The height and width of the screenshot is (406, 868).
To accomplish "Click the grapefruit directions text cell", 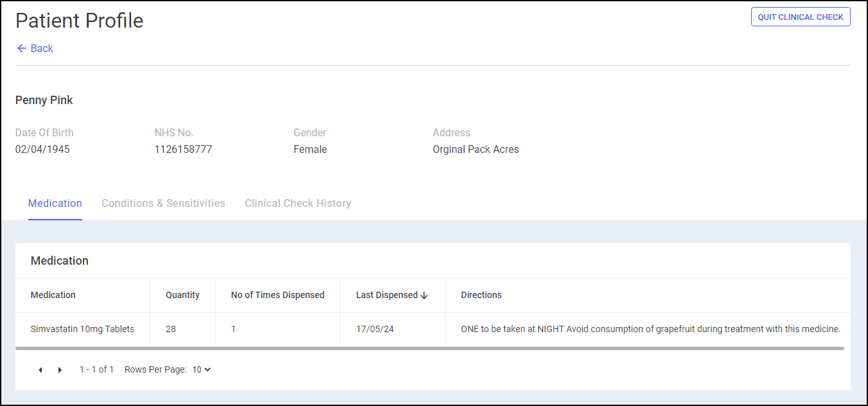I will (650, 329).
